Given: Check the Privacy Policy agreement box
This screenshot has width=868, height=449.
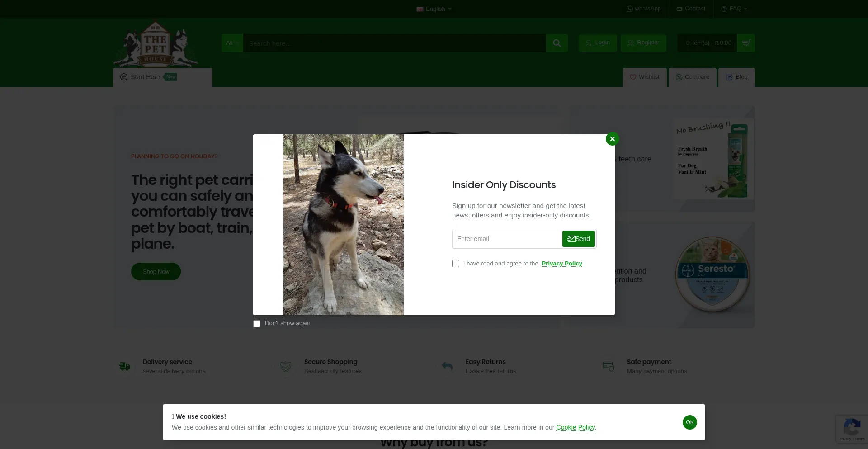Looking at the screenshot, I should (x=456, y=264).
